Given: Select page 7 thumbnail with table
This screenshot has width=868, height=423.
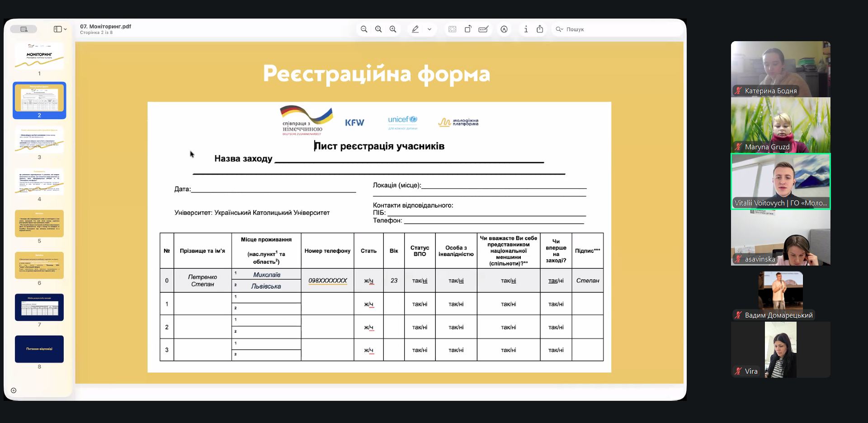Looking at the screenshot, I should coord(39,307).
